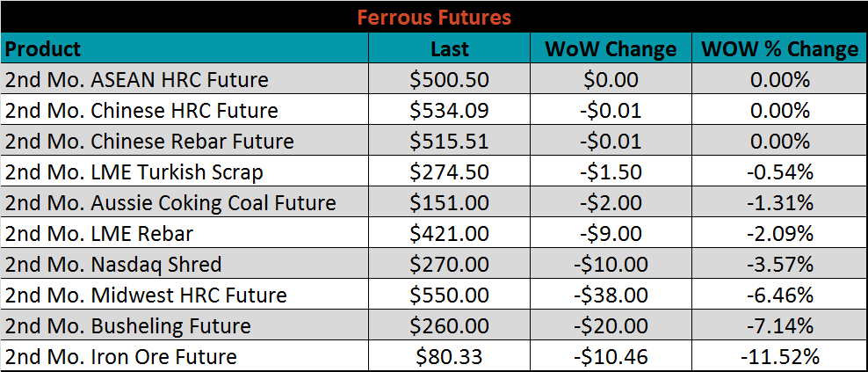Click the -$9.00 LME Rebar change cell
This screenshot has height=372, width=868.
pyautogui.click(x=611, y=233)
